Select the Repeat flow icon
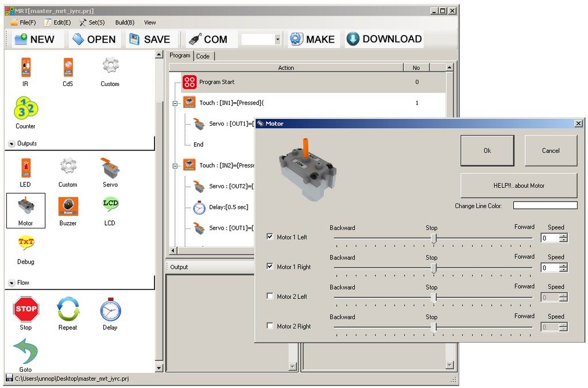 point(68,310)
